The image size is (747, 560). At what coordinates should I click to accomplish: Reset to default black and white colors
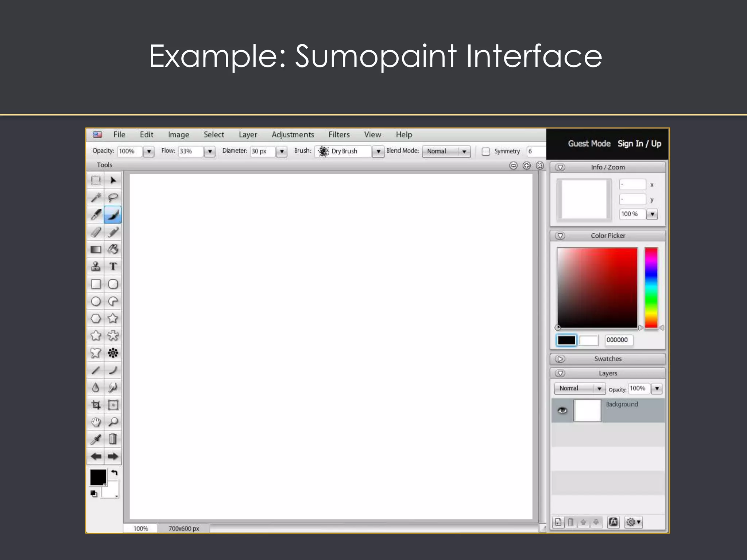pos(94,494)
